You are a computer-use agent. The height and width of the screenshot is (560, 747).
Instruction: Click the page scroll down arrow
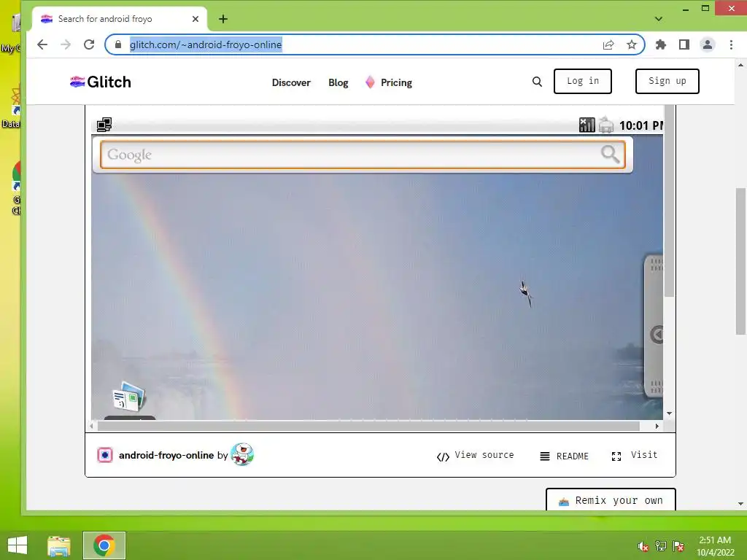point(741,504)
